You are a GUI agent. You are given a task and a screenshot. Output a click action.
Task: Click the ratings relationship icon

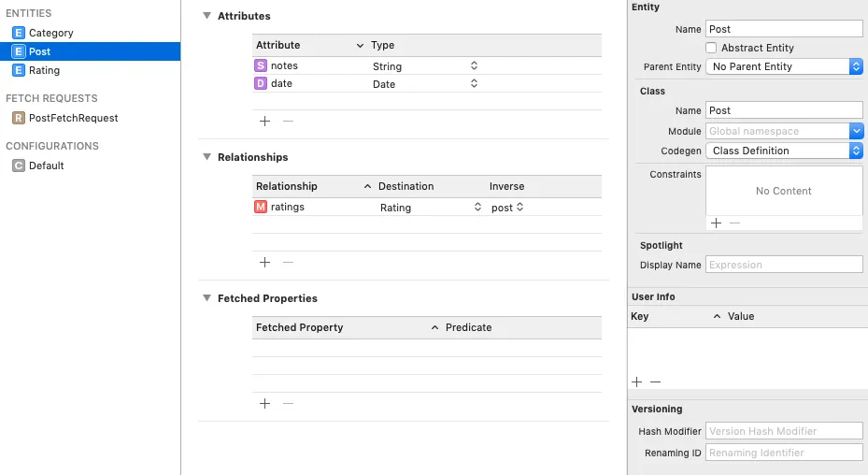pyautogui.click(x=261, y=207)
